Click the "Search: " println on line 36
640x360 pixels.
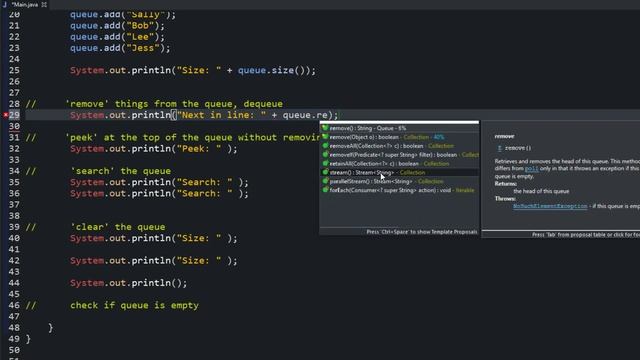tap(159, 193)
